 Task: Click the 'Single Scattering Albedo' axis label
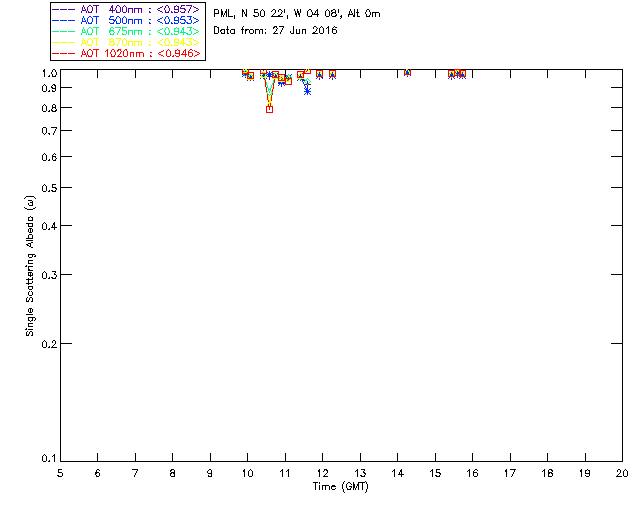30,266
